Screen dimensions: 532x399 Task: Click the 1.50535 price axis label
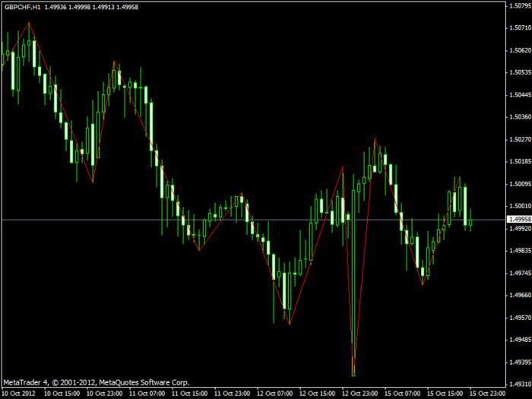click(520, 73)
